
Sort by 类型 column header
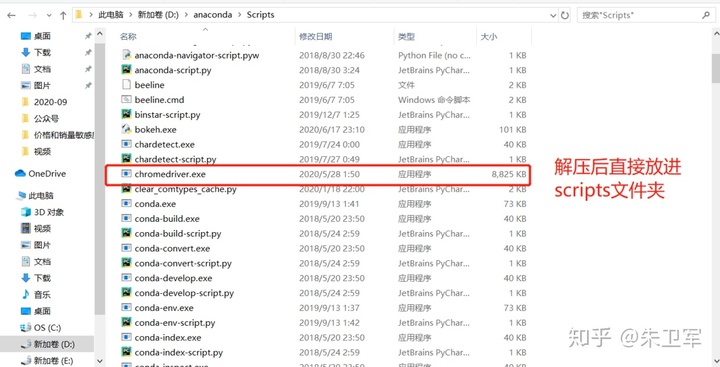[x=406, y=37]
